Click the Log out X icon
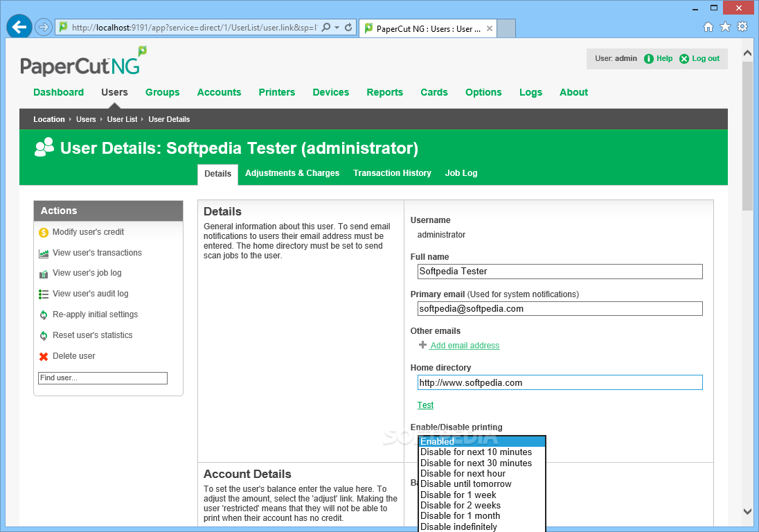Image resolution: width=759 pixels, height=532 pixels. point(684,59)
